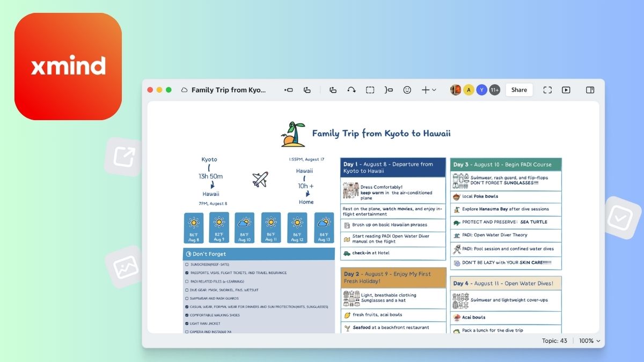Open the Insert plus dropdown
The width and height of the screenshot is (644, 362).
click(429, 90)
